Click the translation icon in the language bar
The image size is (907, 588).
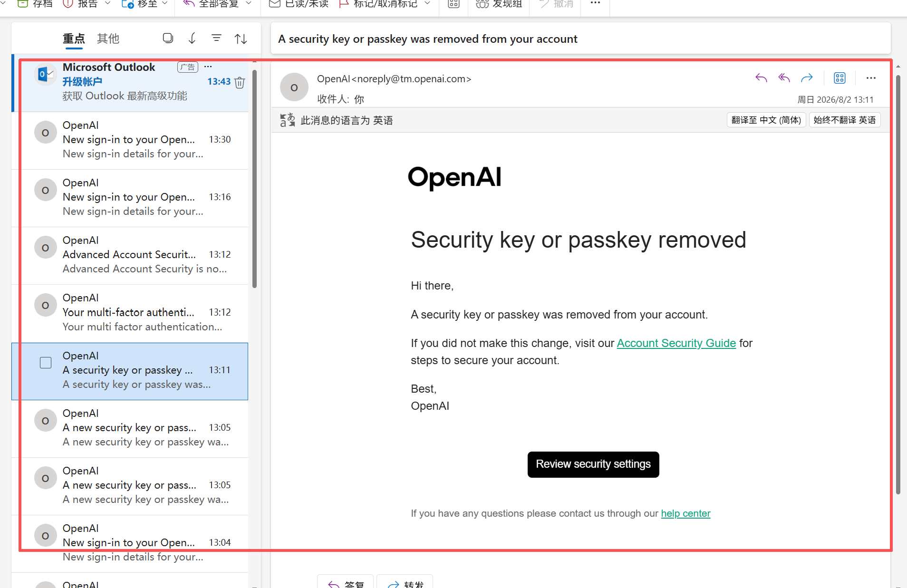click(x=287, y=120)
